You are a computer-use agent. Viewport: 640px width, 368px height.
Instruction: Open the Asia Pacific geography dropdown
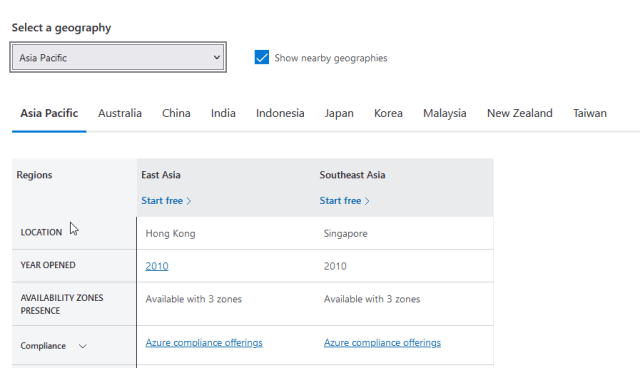[118, 57]
